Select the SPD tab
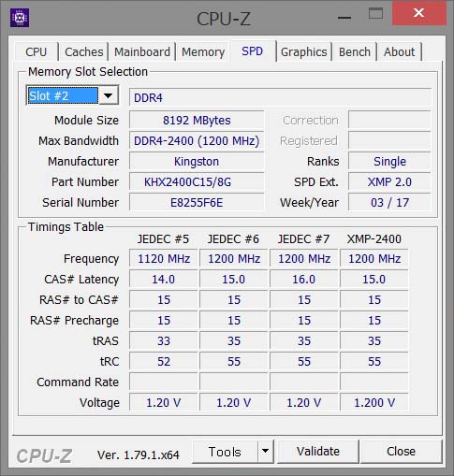 (x=253, y=51)
